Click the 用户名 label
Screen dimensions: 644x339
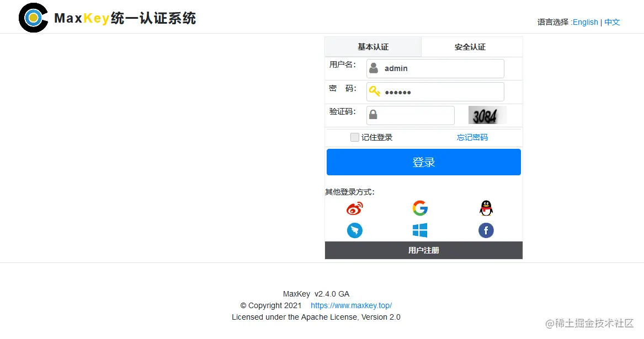pos(342,64)
